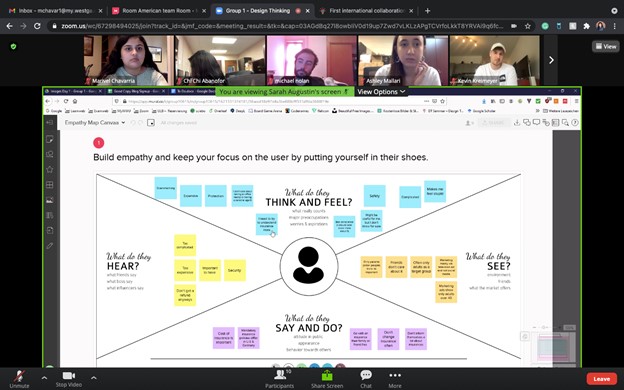Reload the Zoom web page

tap(37, 26)
